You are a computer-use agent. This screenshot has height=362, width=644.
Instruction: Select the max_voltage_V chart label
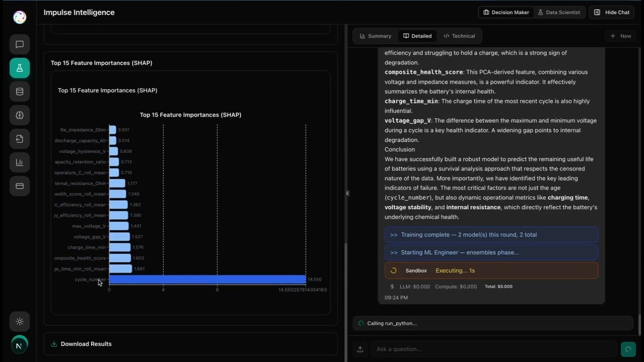[90, 226]
